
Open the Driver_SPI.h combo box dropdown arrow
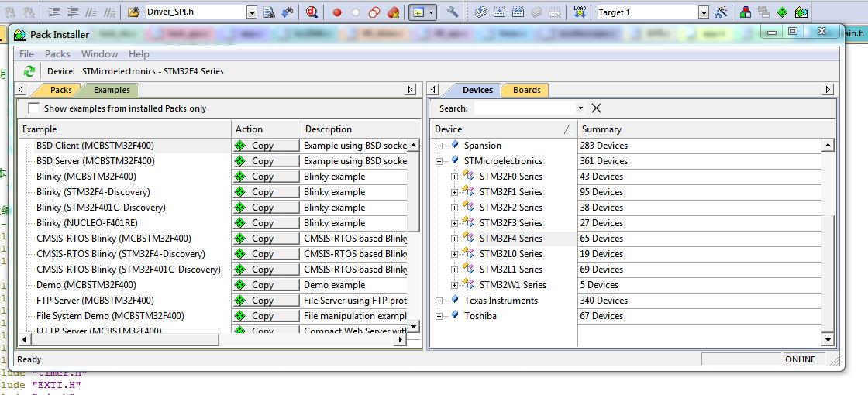(252, 12)
